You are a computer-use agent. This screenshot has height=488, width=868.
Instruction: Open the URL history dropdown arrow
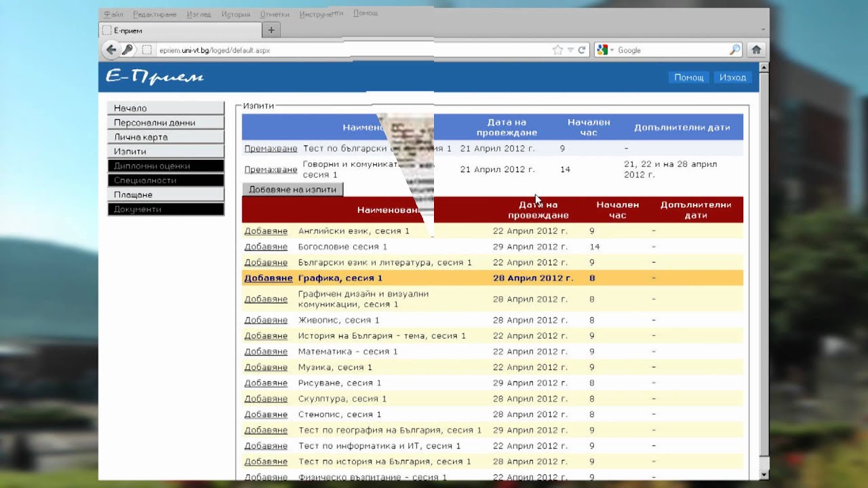coord(571,49)
